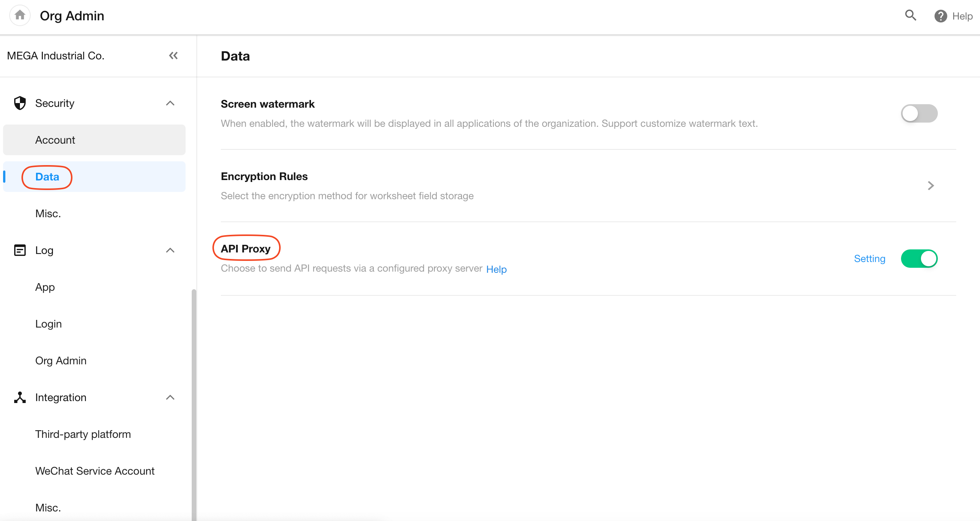Open the API Proxy Setting link

(x=870, y=259)
